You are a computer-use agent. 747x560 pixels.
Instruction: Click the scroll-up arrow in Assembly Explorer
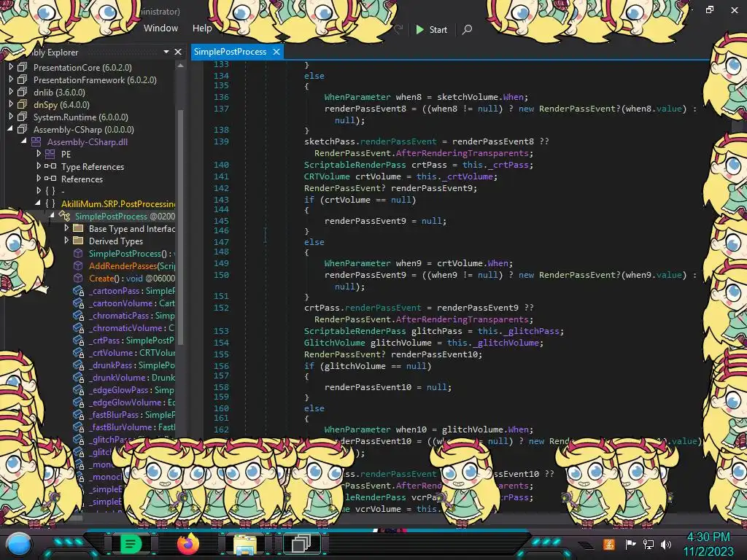point(180,66)
